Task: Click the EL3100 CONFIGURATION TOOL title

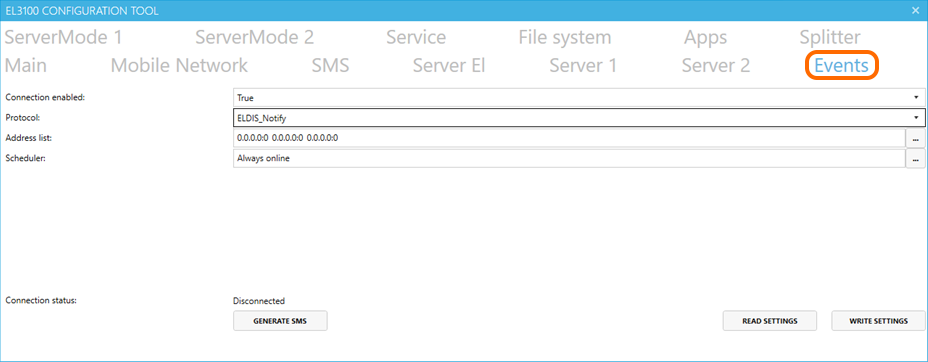Action: tap(82, 11)
